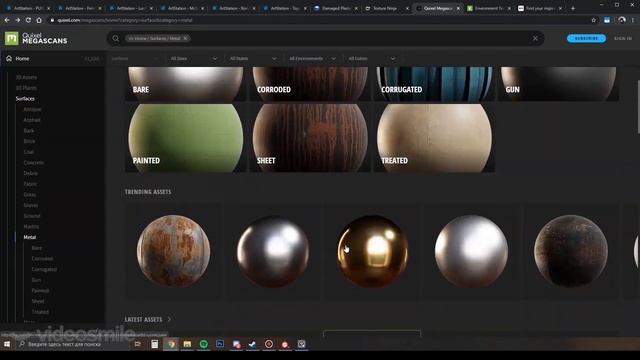
Task: Open the Painted metal category tile
Action: pos(185,138)
